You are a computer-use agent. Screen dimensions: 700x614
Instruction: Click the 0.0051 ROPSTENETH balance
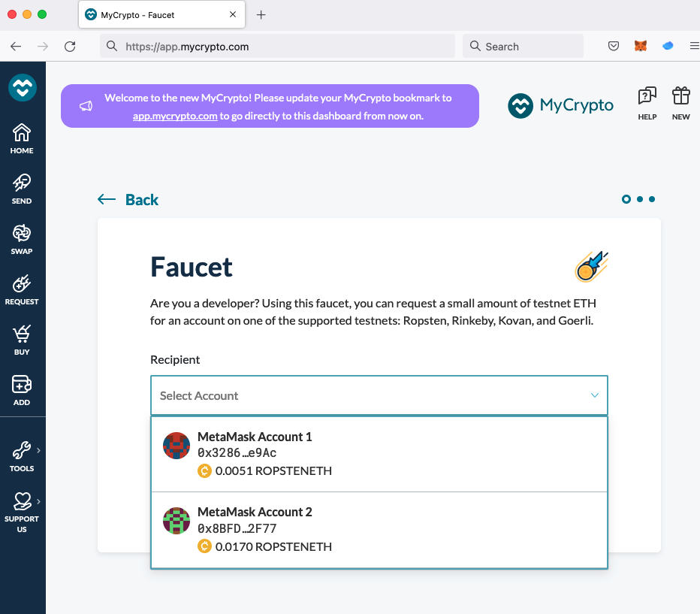coord(264,471)
